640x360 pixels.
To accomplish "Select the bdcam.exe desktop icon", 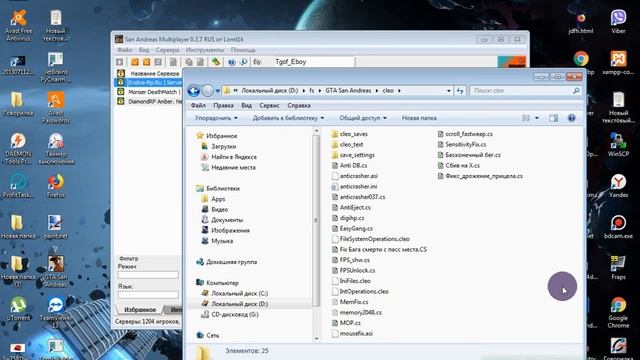I will 618,227.
